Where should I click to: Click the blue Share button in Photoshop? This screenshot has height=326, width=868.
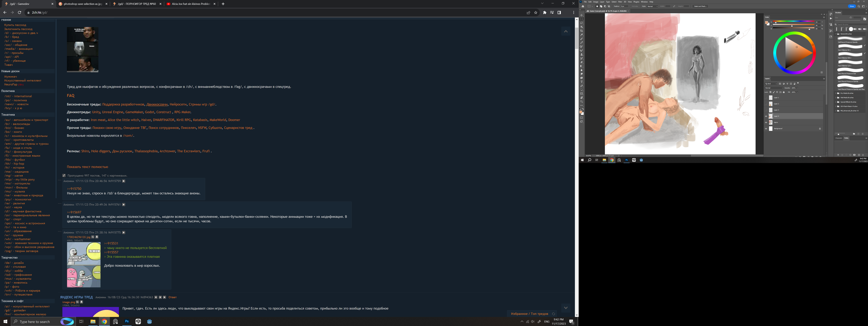point(852,6)
